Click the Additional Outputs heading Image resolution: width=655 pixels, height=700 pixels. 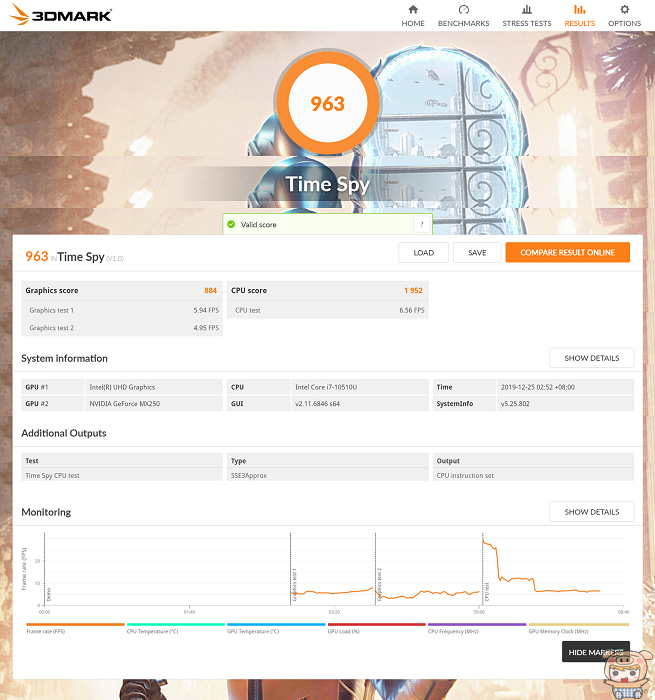pos(64,433)
